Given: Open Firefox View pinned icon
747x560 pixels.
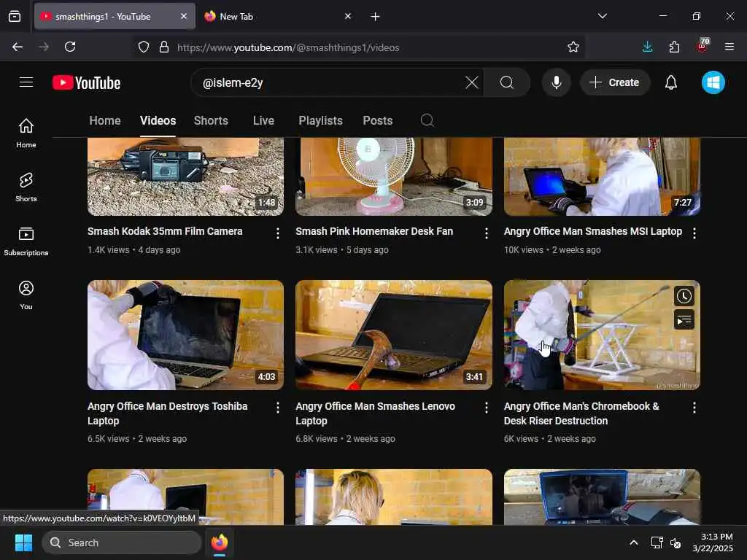Looking at the screenshot, I should 15,16.
